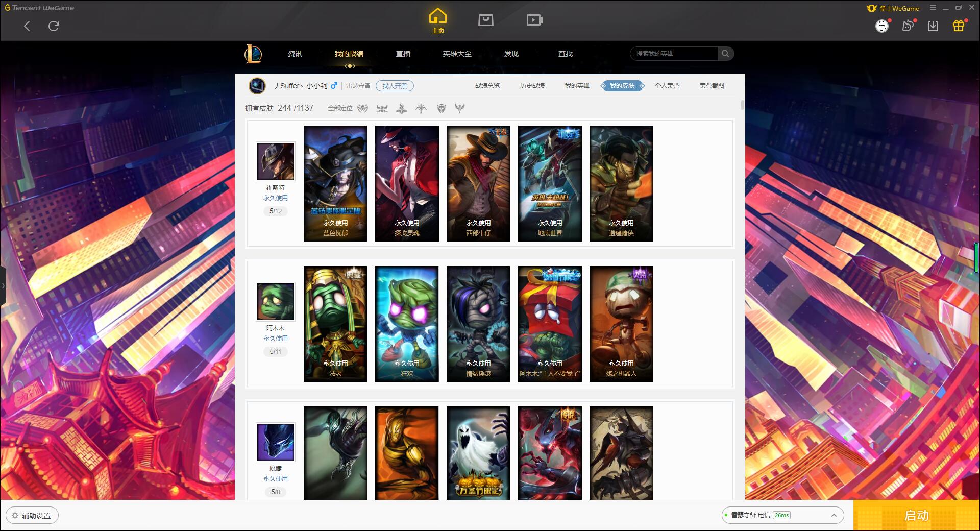
Task: Open the 查找 tab
Action: 566,54
